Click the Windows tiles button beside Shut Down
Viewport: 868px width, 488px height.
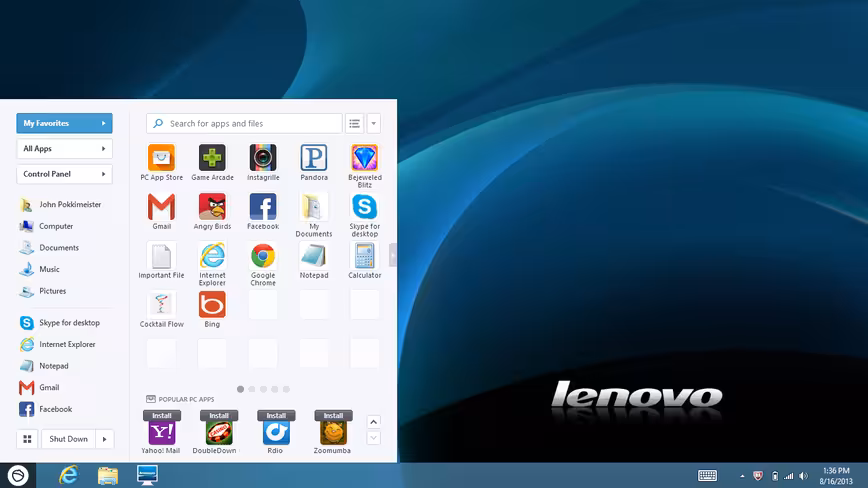coord(27,439)
